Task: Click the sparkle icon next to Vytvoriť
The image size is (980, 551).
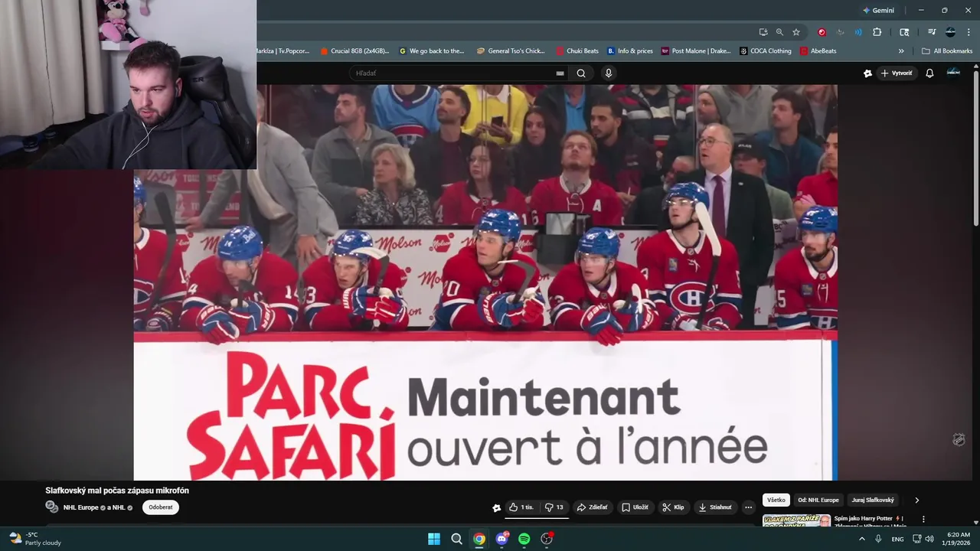Action: (867, 73)
